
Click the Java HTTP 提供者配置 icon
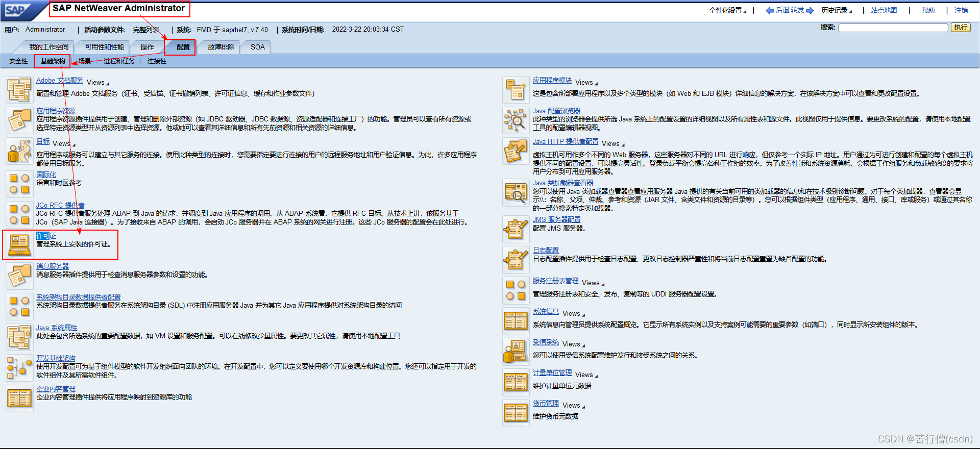click(516, 151)
